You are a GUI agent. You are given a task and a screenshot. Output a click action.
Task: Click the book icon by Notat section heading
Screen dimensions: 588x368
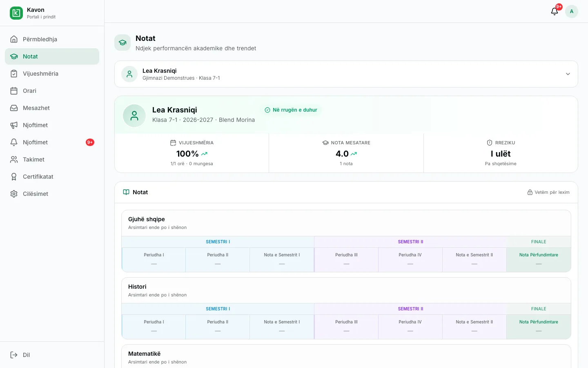(126, 192)
